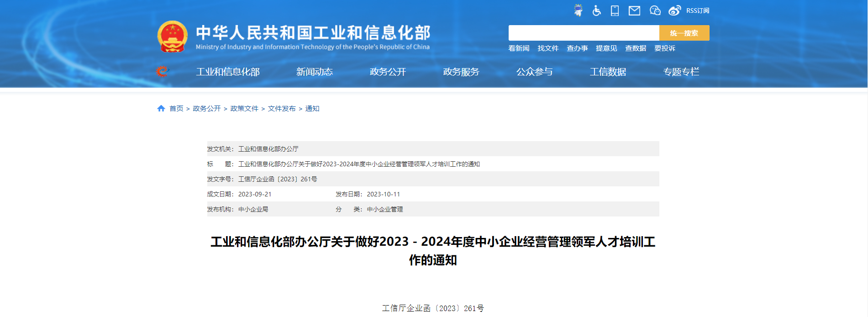Click the national emblem logo

coord(172,37)
